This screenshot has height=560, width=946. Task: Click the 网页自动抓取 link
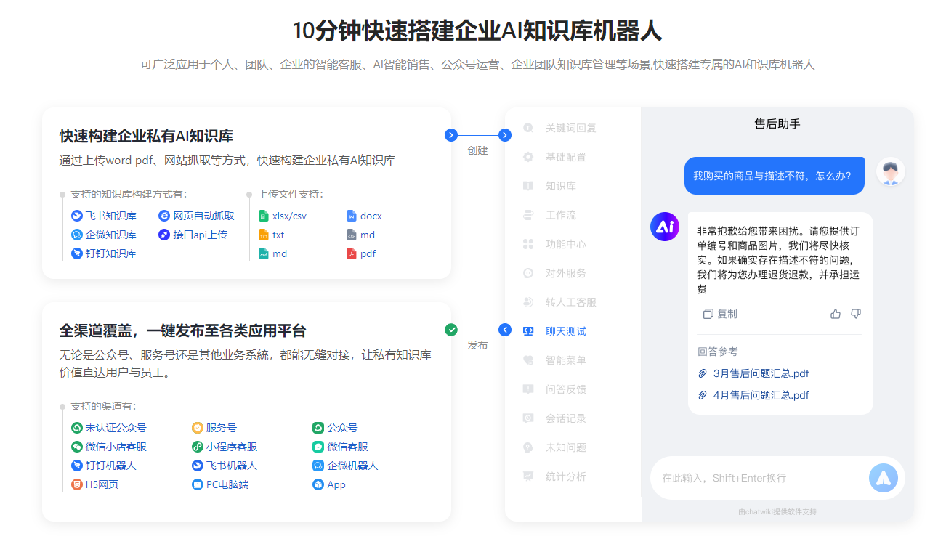click(x=203, y=216)
